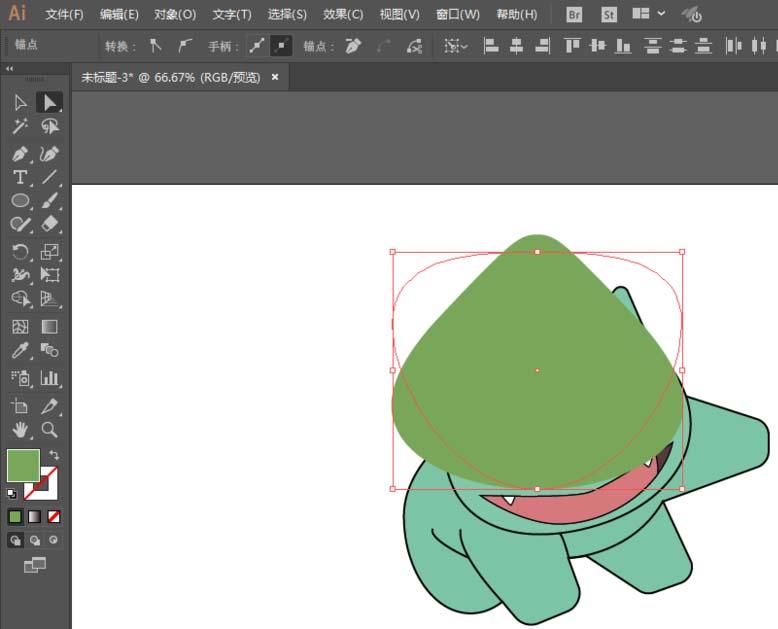
Task: Hide handles for multiple selected anchors
Action: click(281, 46)
